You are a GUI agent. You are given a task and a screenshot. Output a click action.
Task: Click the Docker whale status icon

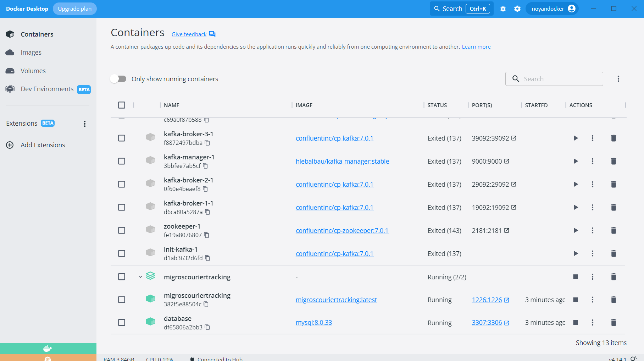pyautogui.click(x=48, y=349)
